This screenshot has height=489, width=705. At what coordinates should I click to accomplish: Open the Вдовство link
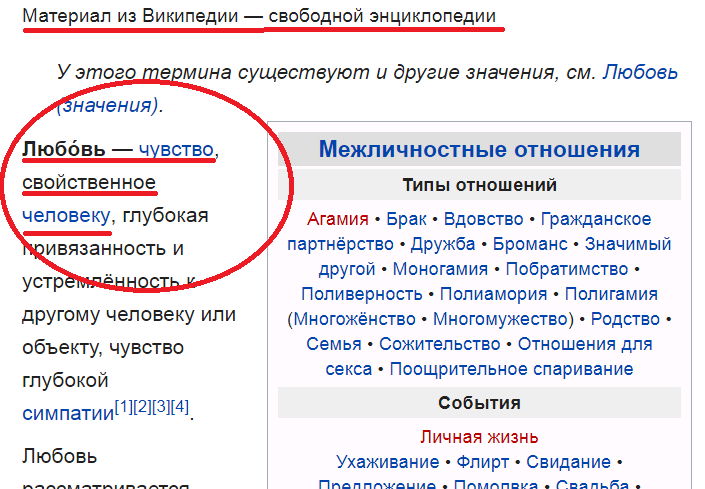point(484,219)
